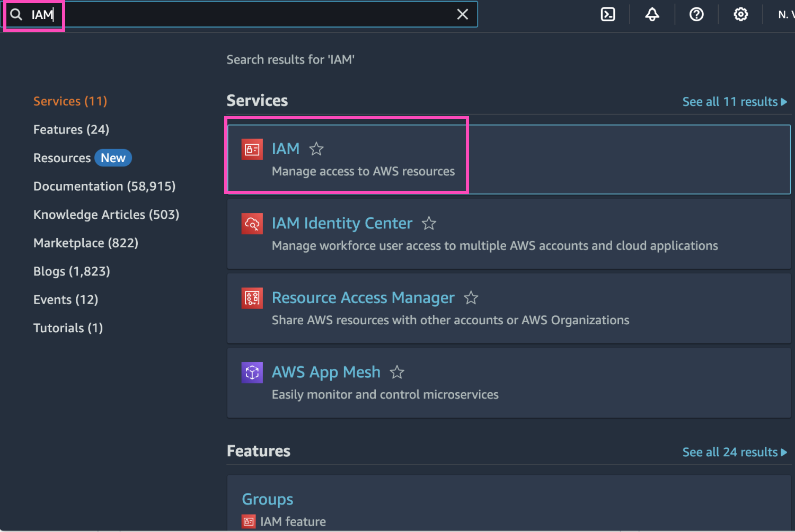Star the IAM Identity Center service
This screenshot has width=795, height=532.
[x=429, y=224]
